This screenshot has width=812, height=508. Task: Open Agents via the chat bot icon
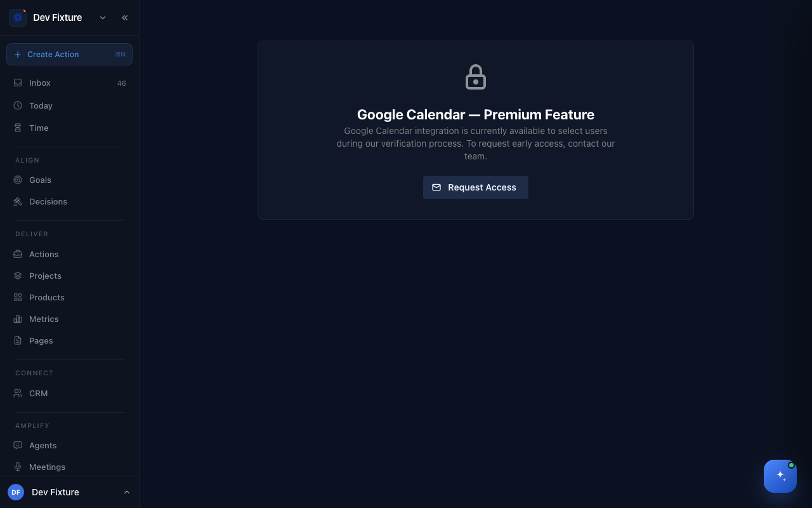[18, 445]
